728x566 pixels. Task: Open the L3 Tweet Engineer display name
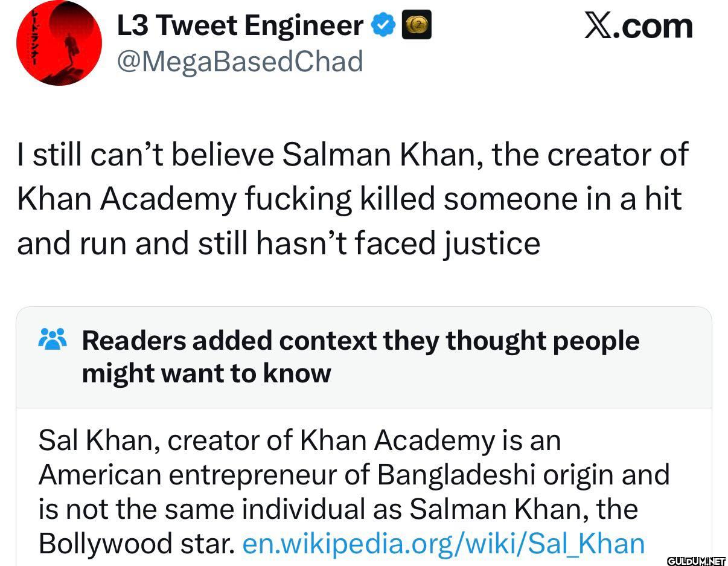click(240, 26)
